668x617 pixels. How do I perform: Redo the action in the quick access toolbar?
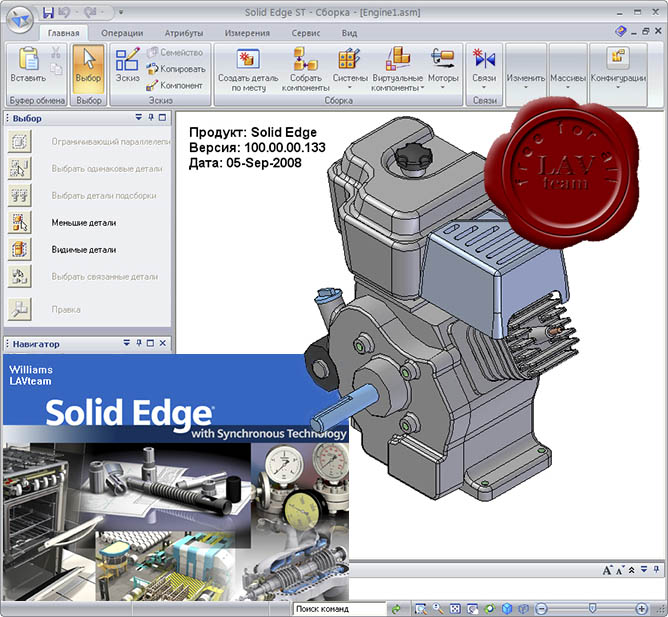point(90,12)
